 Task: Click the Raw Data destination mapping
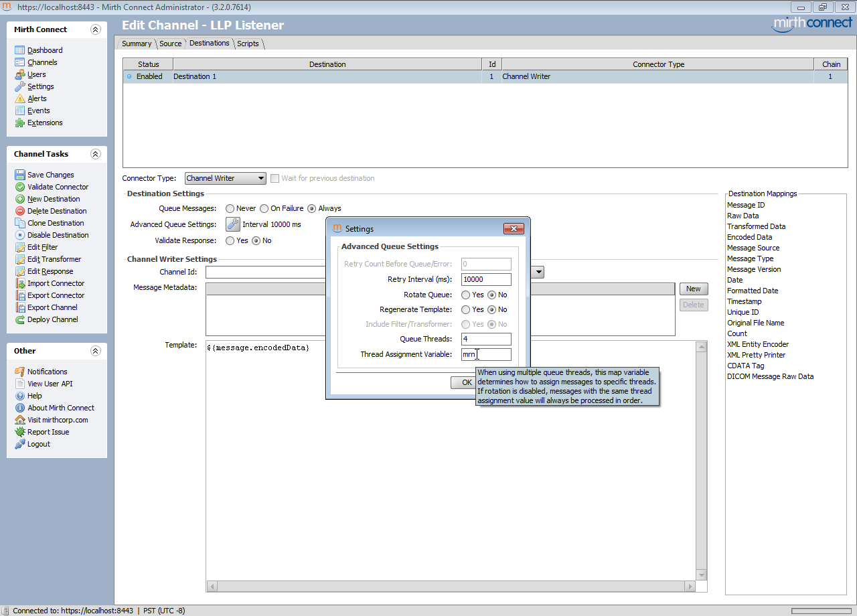point(743,216)
